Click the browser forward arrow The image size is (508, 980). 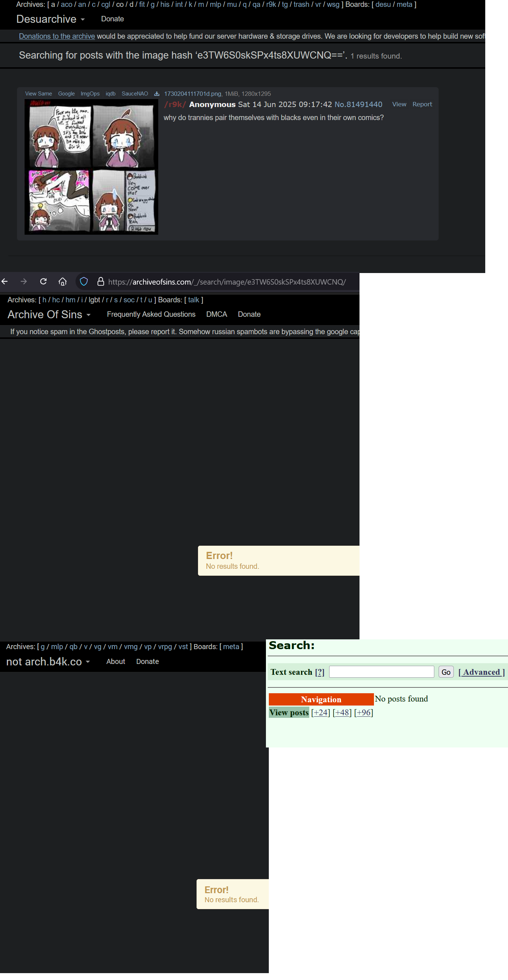(24, 281)
